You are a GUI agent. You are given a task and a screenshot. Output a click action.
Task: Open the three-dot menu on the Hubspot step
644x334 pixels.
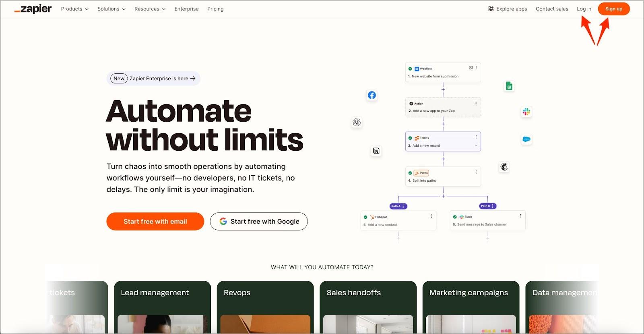(431, 216)
